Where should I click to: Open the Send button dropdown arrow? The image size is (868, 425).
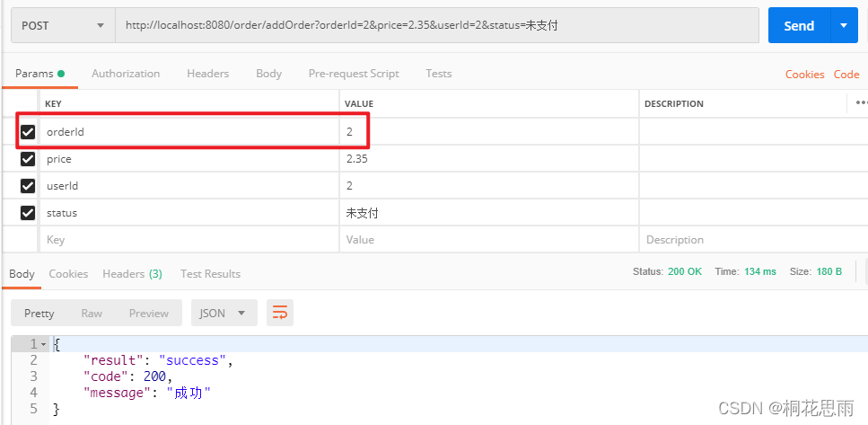[844, 25]
